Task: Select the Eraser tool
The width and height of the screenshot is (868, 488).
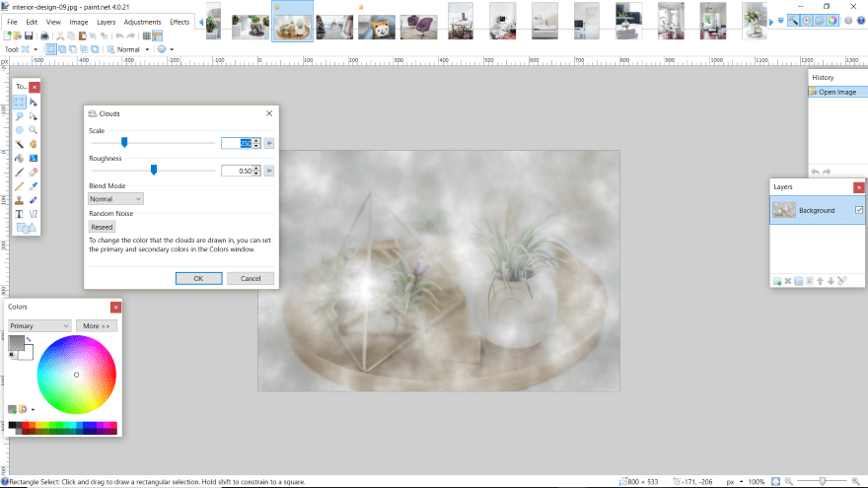Action: coord(34,173)
